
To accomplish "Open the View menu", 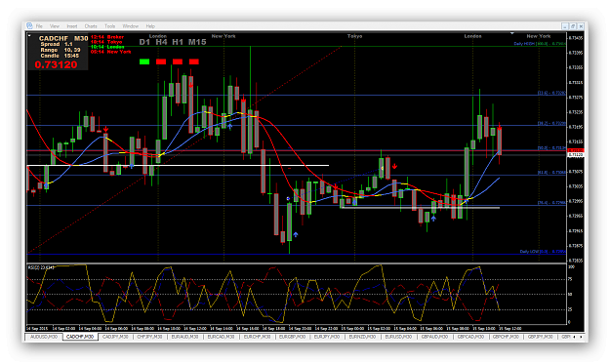I will tap(55, 26).
